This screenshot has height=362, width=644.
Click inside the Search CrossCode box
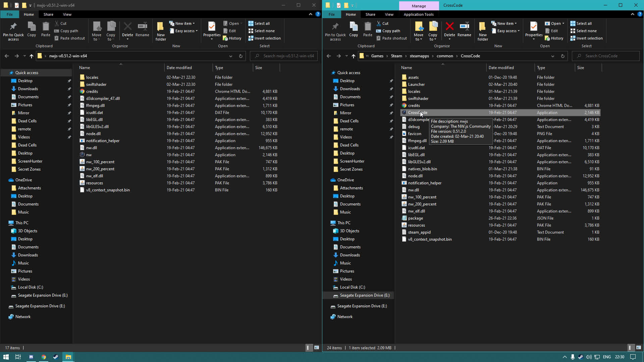point(605,56)
